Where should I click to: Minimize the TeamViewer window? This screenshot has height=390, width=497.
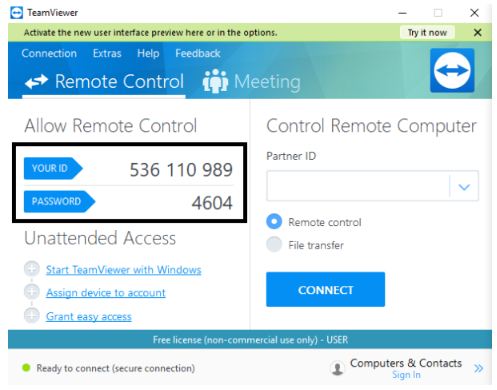coord(402,13)
